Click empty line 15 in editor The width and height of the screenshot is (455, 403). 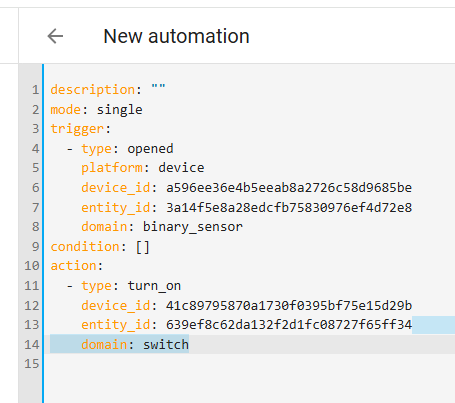tap(249, 364)
